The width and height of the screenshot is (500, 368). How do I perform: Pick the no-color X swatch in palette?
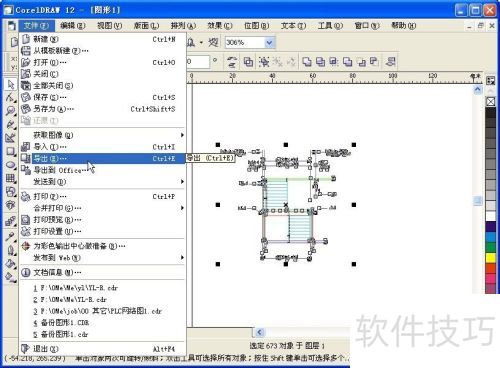point(490,101)
